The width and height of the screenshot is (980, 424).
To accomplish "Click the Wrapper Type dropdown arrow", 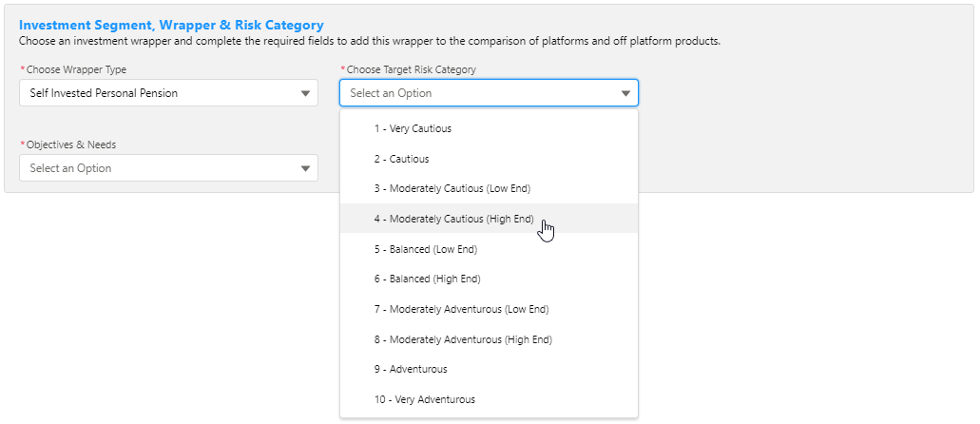I will tap(305, 93).
